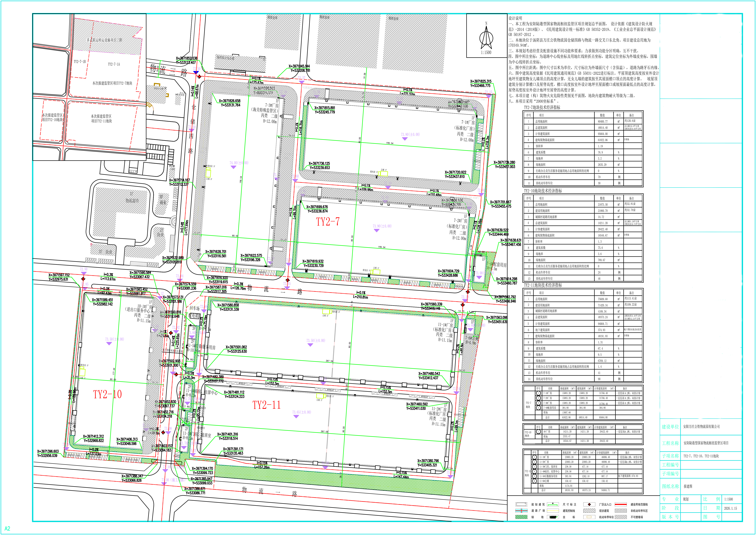Click the 道路广场 cross legend symbol

pyautogui.click(x=521, y=511)
